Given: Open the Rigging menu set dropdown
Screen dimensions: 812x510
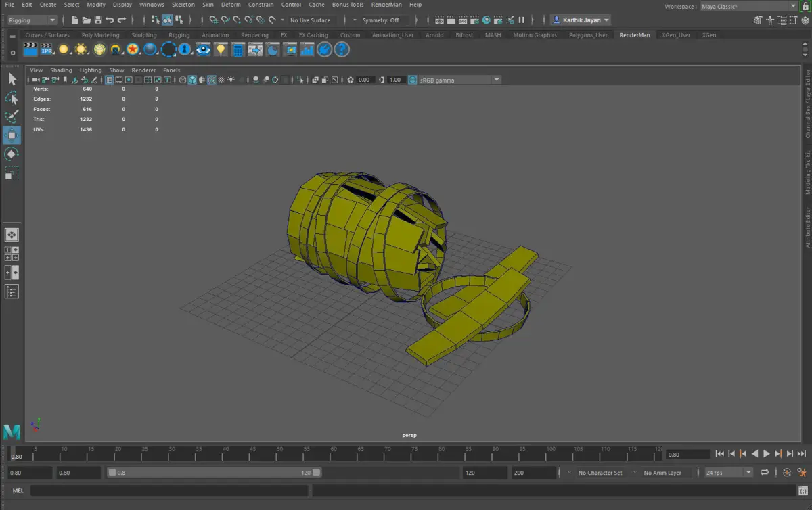Looking at the screenshot, I should (32, 20).
